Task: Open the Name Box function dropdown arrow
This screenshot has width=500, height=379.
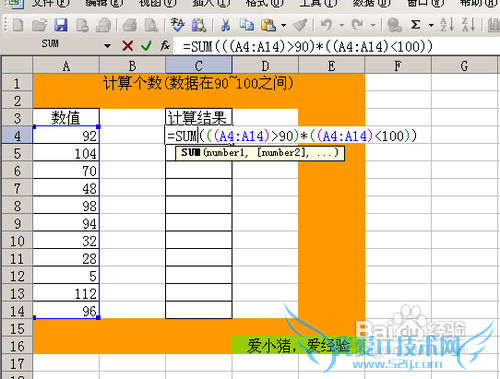Action: (107, 46)
